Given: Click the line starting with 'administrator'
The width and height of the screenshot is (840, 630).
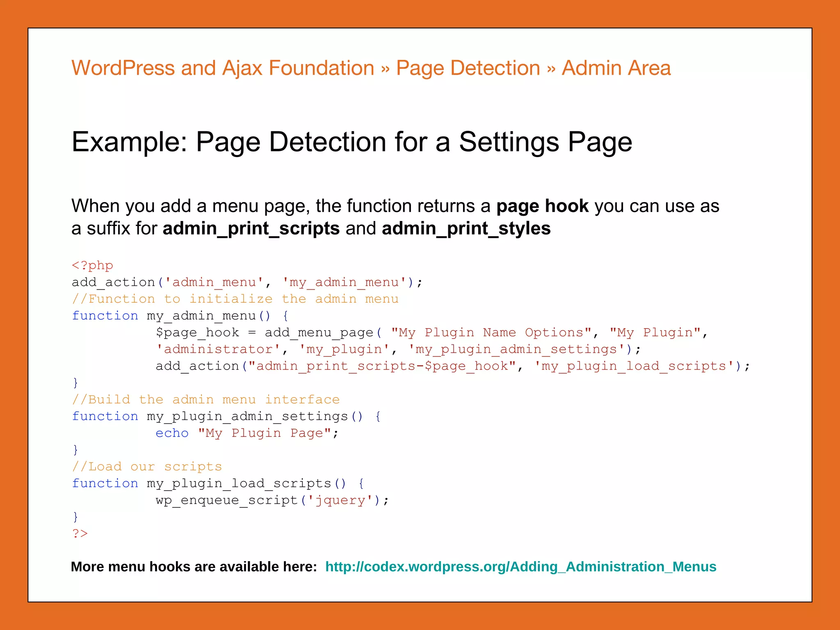Looking at the screenshot, I should coord(398,349).
